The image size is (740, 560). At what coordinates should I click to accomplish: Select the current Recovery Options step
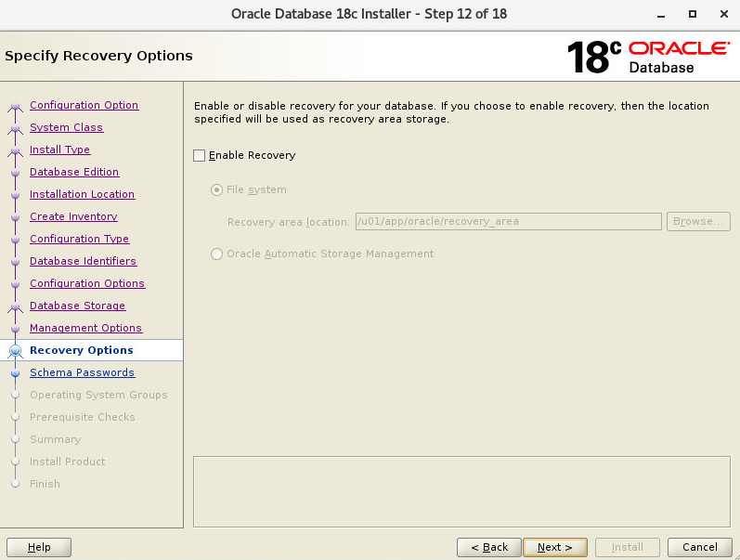pos(82,350)
